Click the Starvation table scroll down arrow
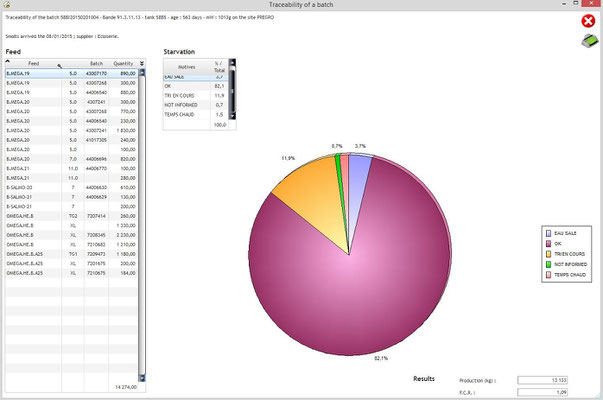This screenshot has width=603, height=400. click(232, 115)
